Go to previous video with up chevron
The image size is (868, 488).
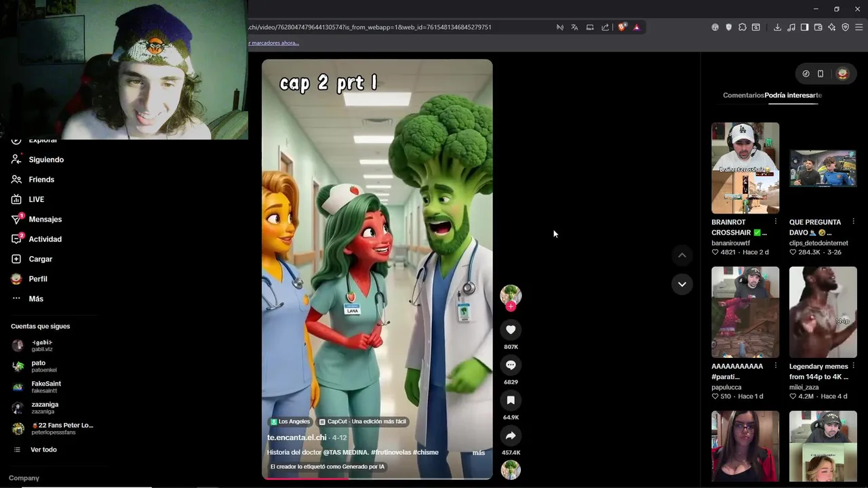682,256
